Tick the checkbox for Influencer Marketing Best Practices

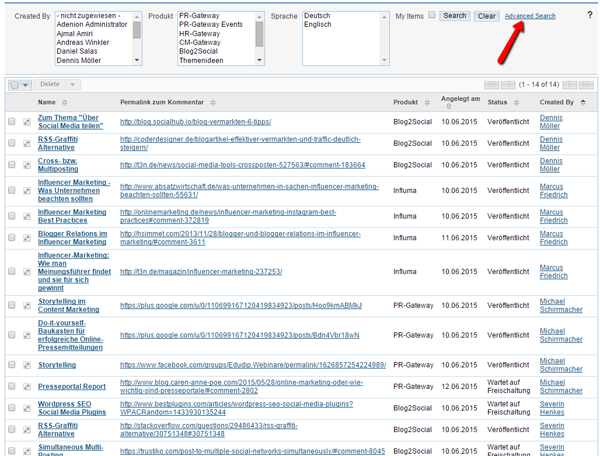(12, 217)
